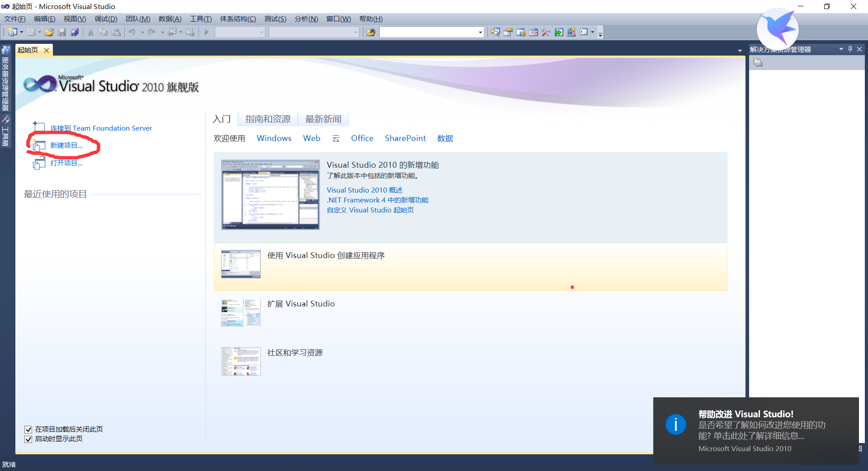Click 连接到 Team Foundation Server link
The image size is (868, 471).
pyautogui.click(x=101, y=128)
